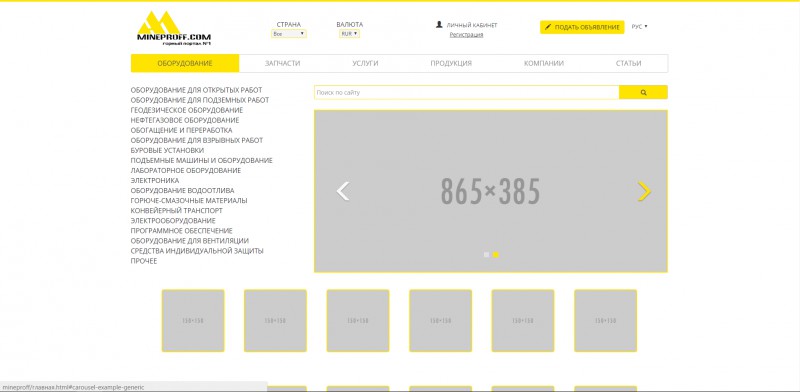This screenshot has height=392, width=800.
Task: Open the РУС language selector
Action: (x=639, y=27)
